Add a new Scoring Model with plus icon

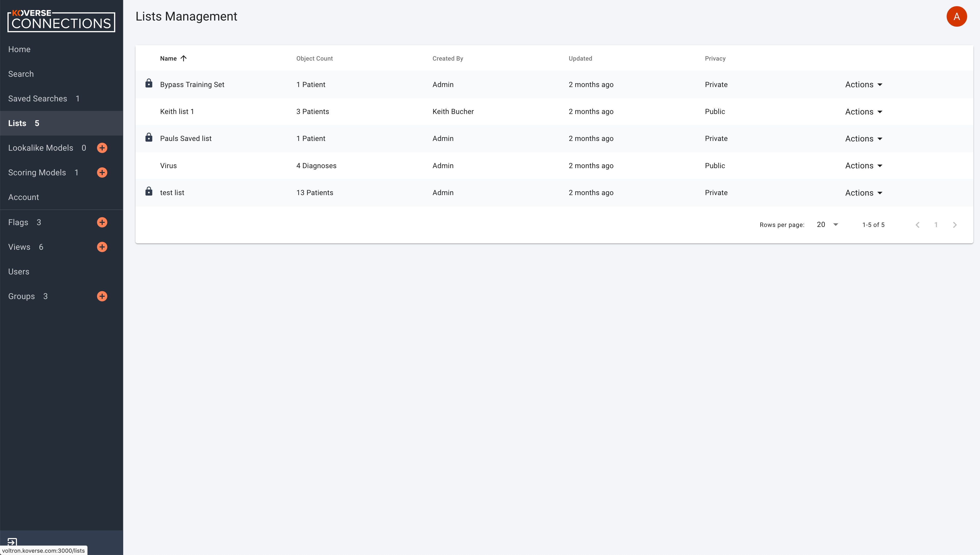click(102, 173)
